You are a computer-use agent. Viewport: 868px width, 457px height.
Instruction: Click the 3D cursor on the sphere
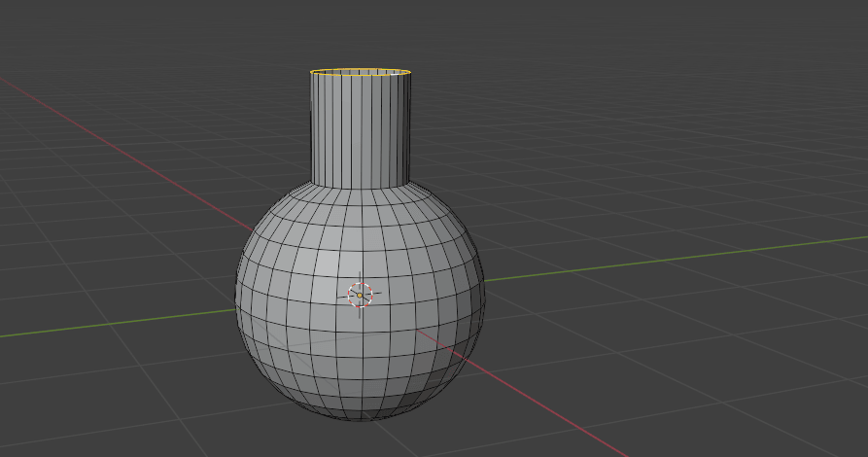(360, 294)
